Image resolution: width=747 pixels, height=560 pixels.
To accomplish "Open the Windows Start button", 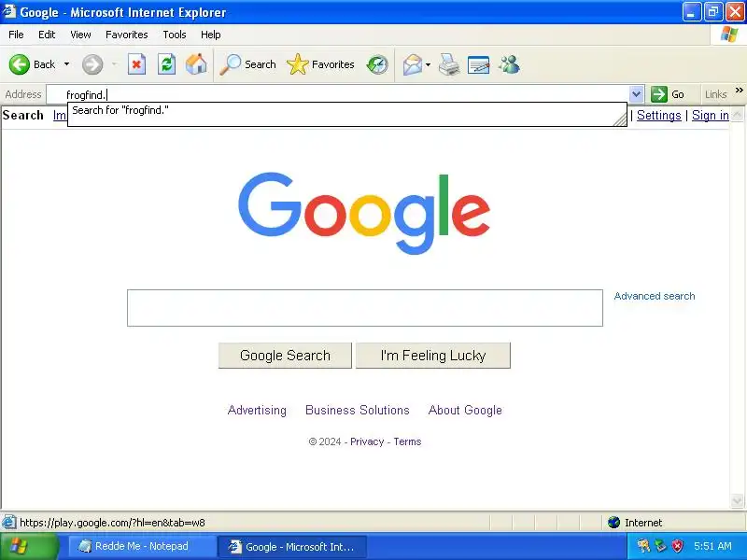I will (30, 546).
